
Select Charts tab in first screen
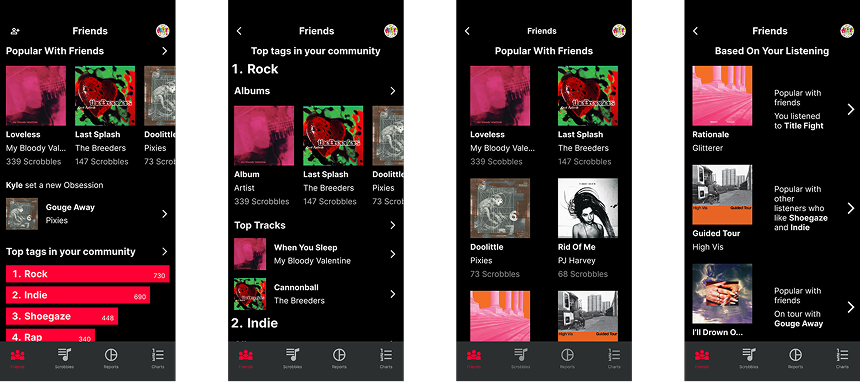click(x=157, y=358)
